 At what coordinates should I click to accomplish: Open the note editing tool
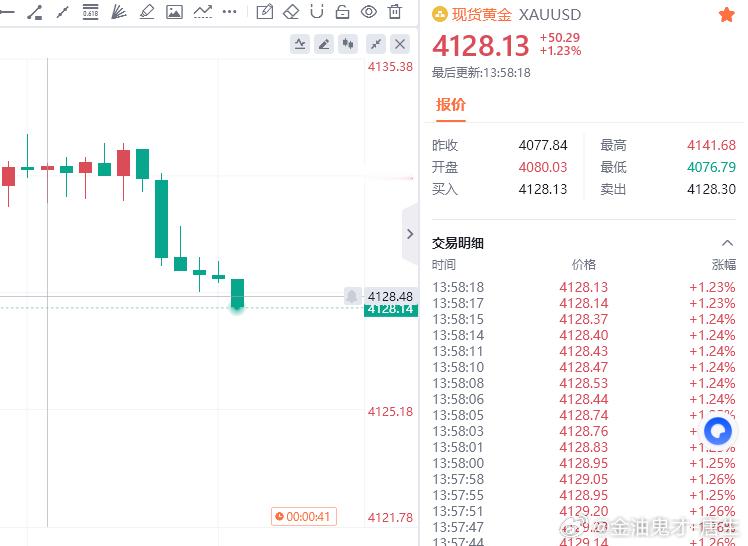coord(265,11)
